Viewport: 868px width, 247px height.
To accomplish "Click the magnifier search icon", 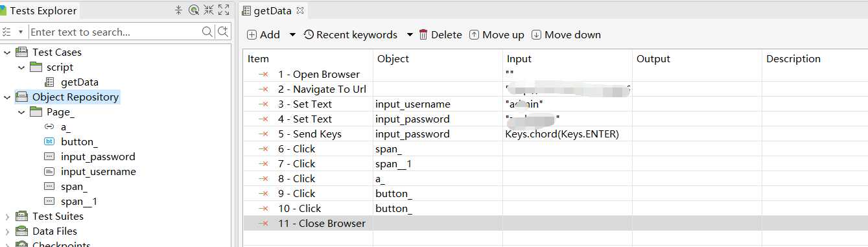I will (207, 32).
